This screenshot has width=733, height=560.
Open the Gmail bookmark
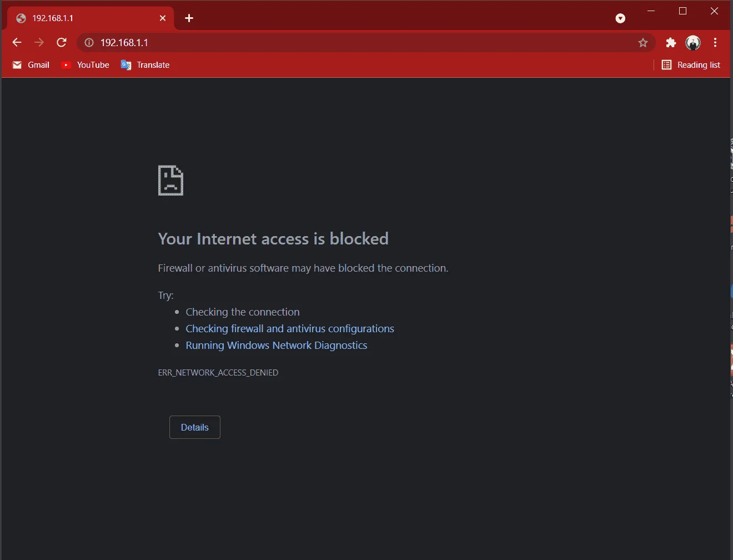(31, 65)
